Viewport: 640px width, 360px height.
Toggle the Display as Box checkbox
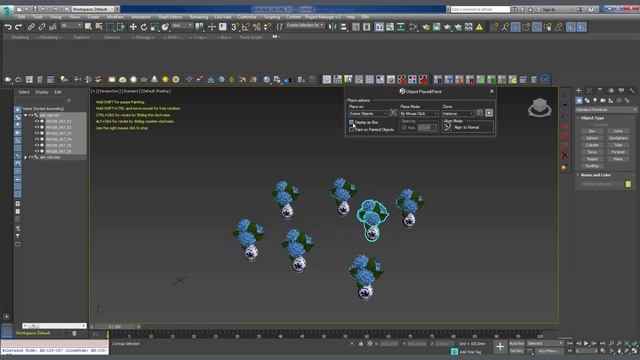pos(351,122)
